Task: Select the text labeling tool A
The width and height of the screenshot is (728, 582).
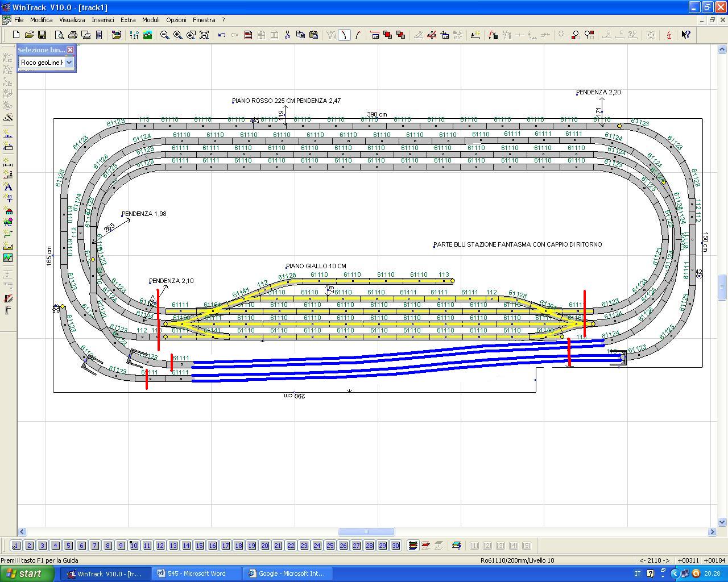Action: click(9, 188)
